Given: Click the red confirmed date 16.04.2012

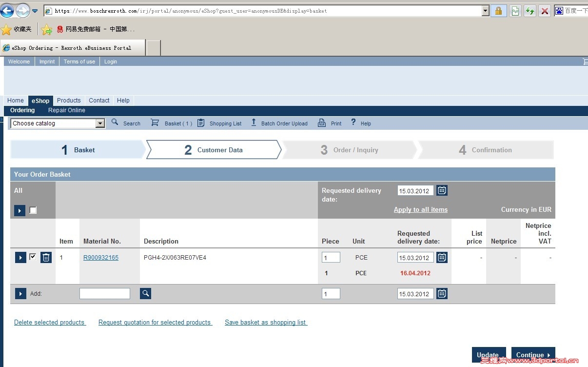Looking at the screenshot, I should tap(415, 273).
